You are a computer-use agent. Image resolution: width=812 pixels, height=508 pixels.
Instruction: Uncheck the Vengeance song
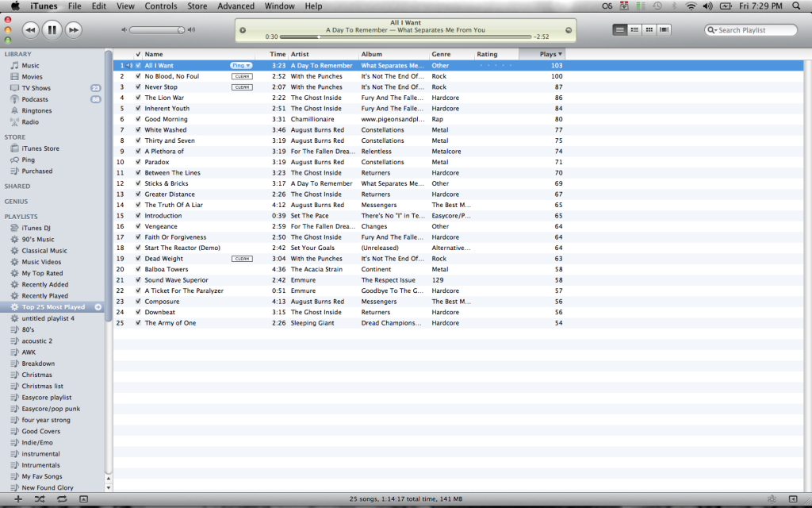pyautogui.click(x=138, y=226)
